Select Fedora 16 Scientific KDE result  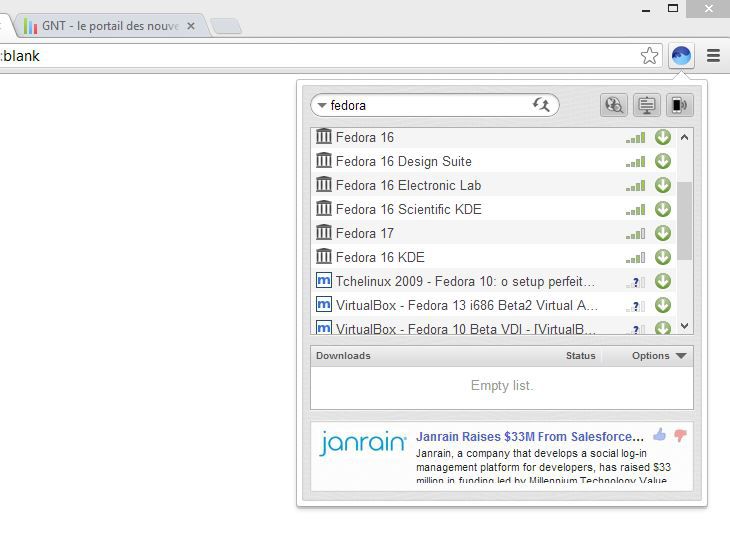(493, 209)
